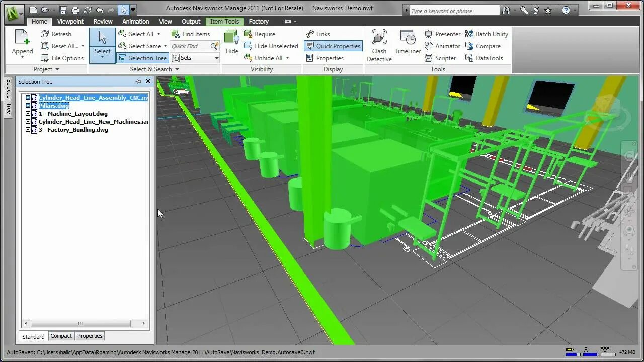Click the Compare tool
This screenshot has width=644, height=362.
(482, 46)
